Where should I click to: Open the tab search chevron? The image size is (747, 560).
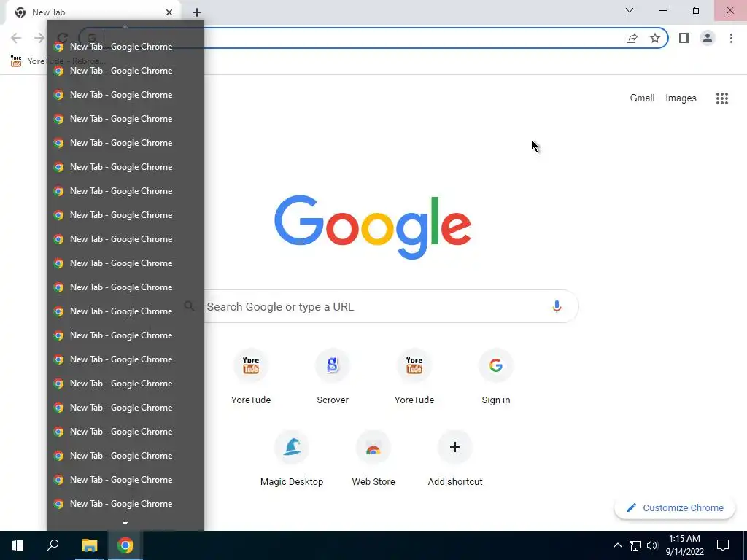tap(630, 10)
